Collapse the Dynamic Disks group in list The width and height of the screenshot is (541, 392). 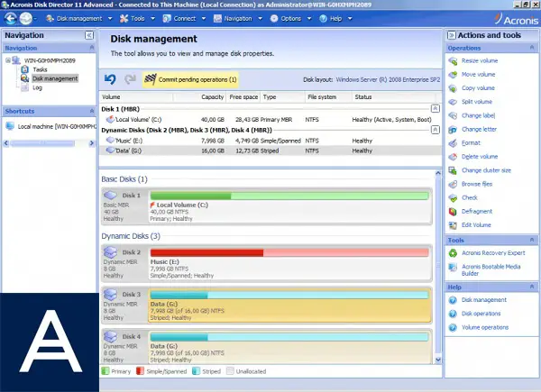point(436,130)
